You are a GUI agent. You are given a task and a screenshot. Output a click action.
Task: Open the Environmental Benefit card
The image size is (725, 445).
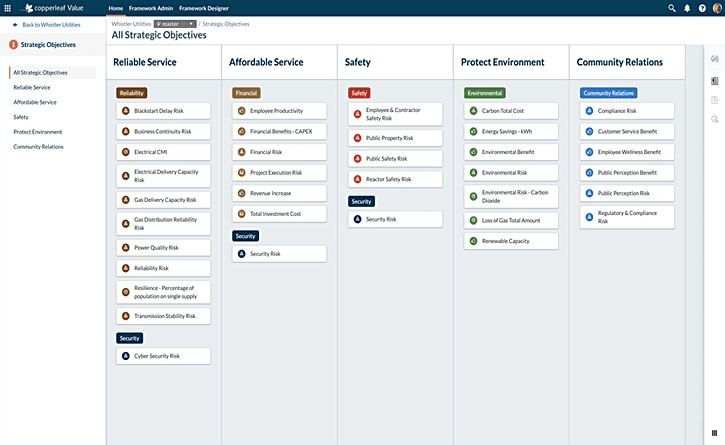click(x=511, y=152)
